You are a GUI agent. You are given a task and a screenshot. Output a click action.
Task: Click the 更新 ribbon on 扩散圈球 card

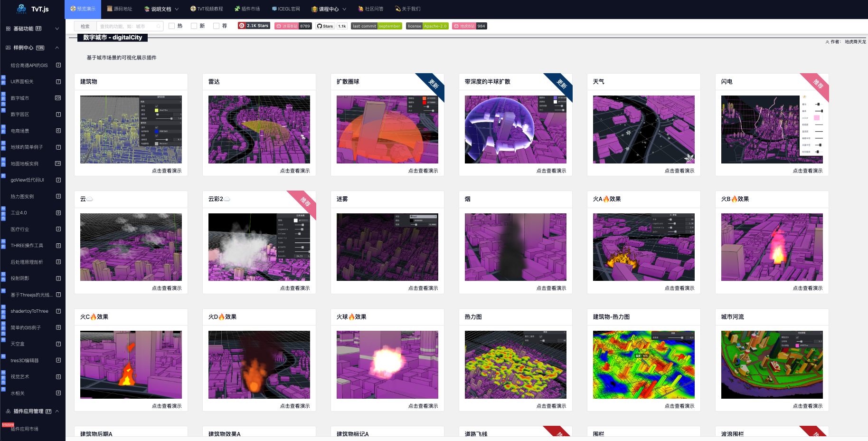[434, 84]
